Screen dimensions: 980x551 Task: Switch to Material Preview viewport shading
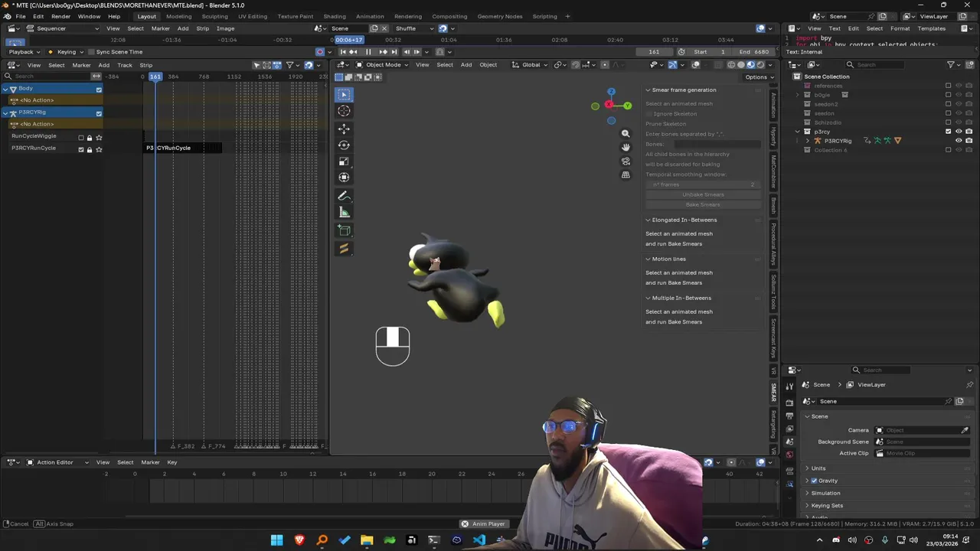point(750,65)
